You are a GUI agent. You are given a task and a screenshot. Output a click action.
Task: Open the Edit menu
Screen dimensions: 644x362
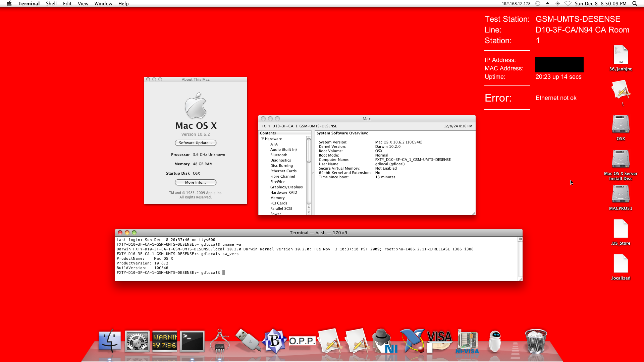67,4
